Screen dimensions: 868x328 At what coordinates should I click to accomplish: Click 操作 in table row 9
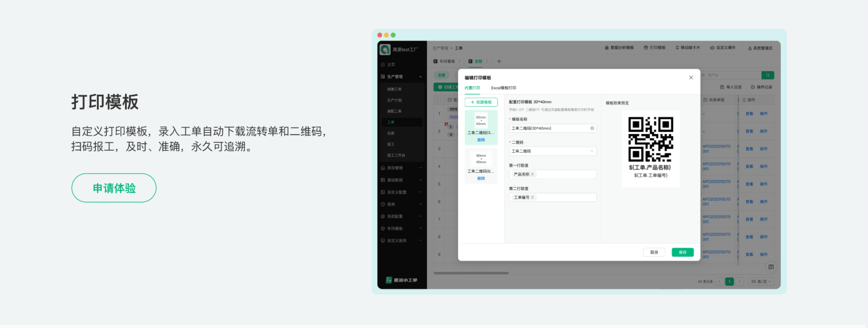pyautogui.click(x=763, y=254)
